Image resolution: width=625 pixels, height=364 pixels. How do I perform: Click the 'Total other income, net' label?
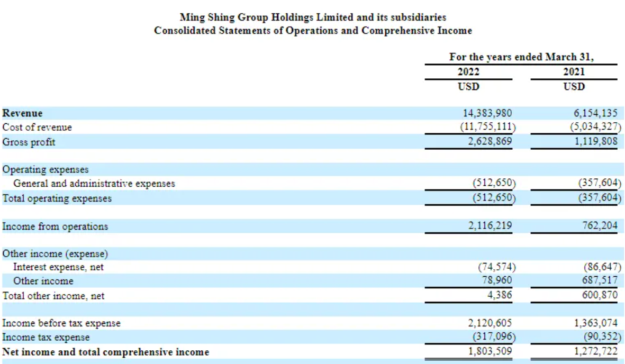point(53,296)
